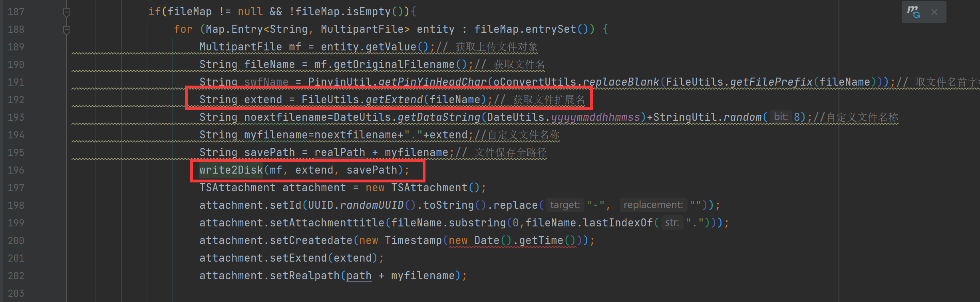Click attachment.setId on line 198

point(250,205)
